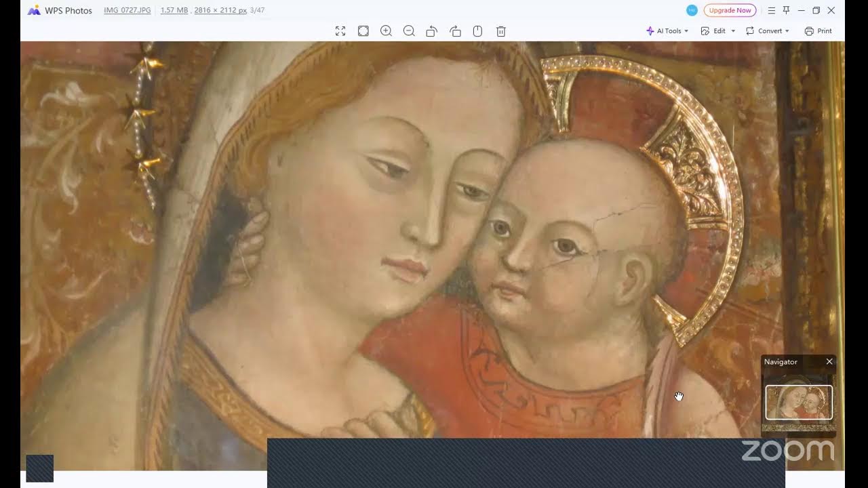Open AI Tools dropdown
Image resolution: width=868 pixels, height=488 pixels.
tap(667, 31)
